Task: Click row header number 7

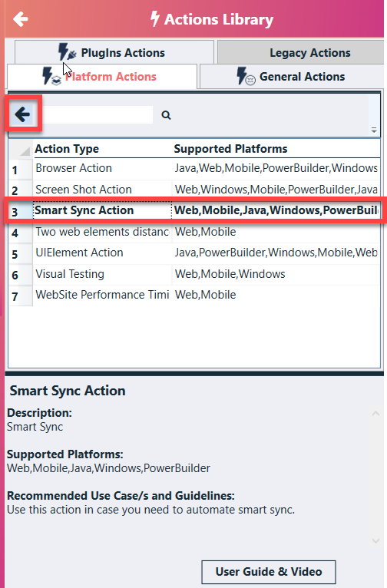Action: pyautogui.click(x=21, y=296)
